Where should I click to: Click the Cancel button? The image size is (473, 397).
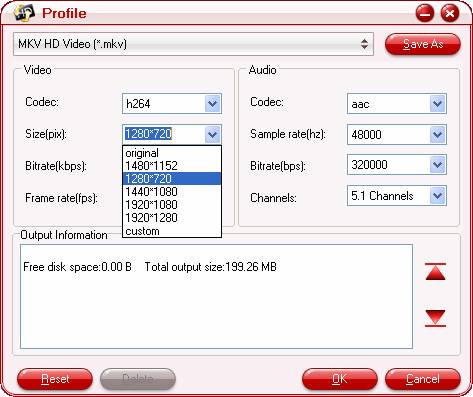coord(423,379)
